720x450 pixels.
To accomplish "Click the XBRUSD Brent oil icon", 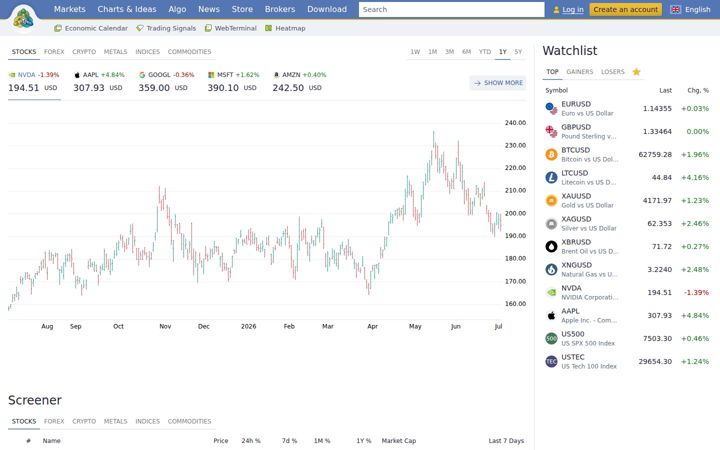I will [551, 247].
